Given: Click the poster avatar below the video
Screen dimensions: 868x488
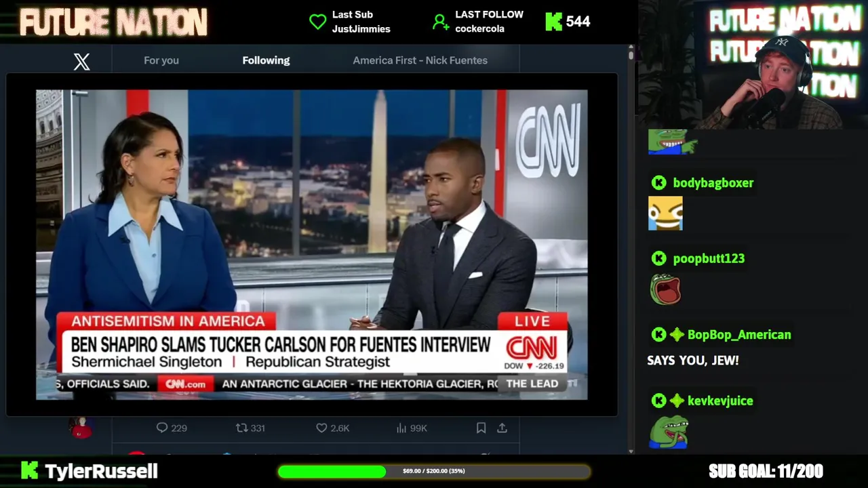Looking at the screenshot, I should coord(81,428).
